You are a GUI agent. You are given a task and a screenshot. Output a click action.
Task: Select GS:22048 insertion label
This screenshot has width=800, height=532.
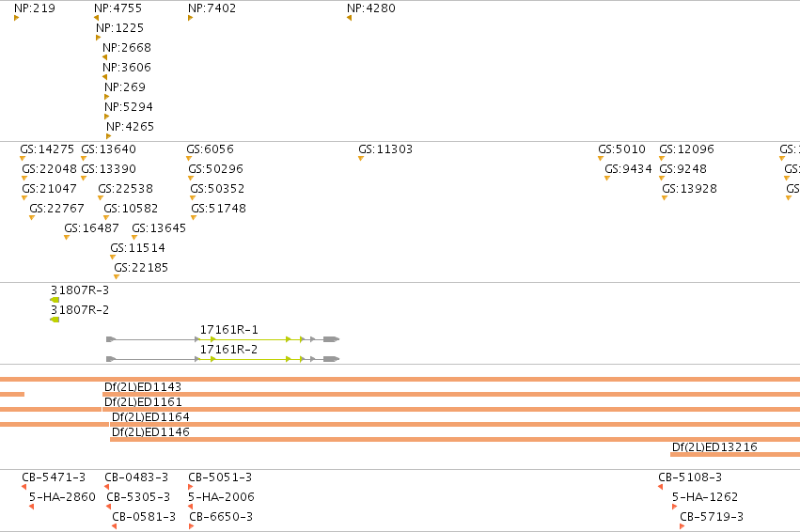[49, 169]
